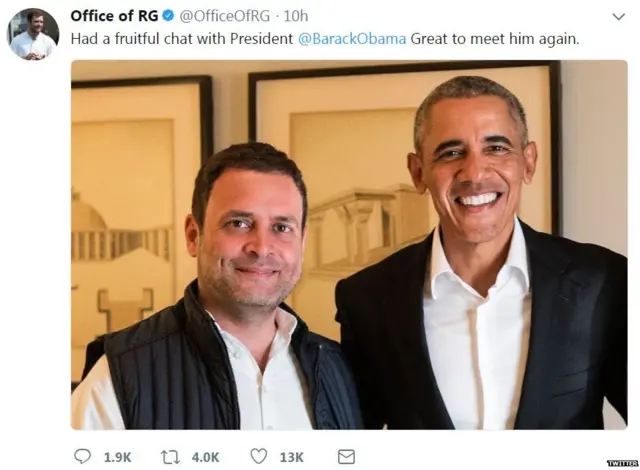This screenshot has height=470, width=640.
Task: Click the 4.0K retweets count
Action: pos(205,457)
